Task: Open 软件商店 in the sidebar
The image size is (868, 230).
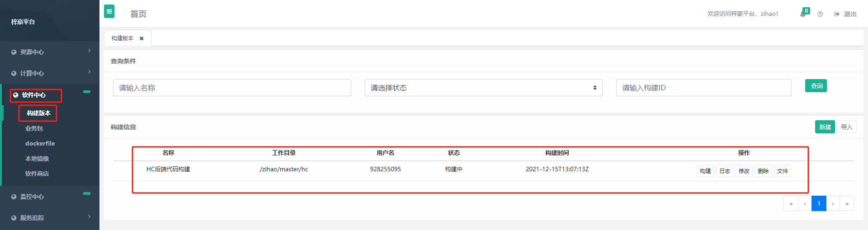Action: click(x=37, y=174)
